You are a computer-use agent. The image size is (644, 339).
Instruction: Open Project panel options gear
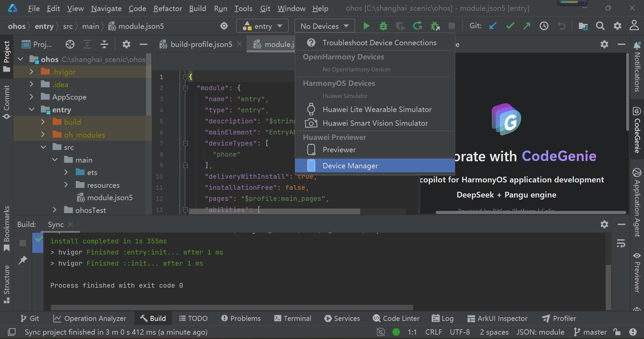tap(126, 44)
